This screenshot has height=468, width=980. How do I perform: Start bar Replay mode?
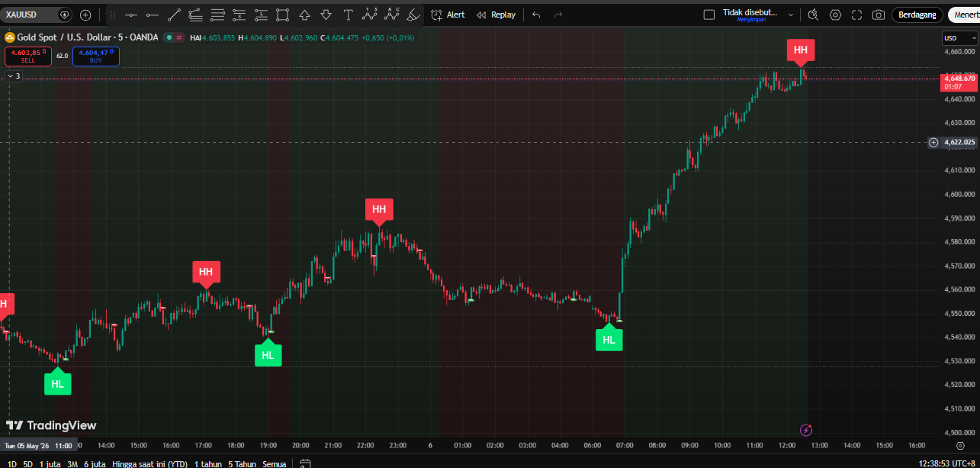pos(496,15)
